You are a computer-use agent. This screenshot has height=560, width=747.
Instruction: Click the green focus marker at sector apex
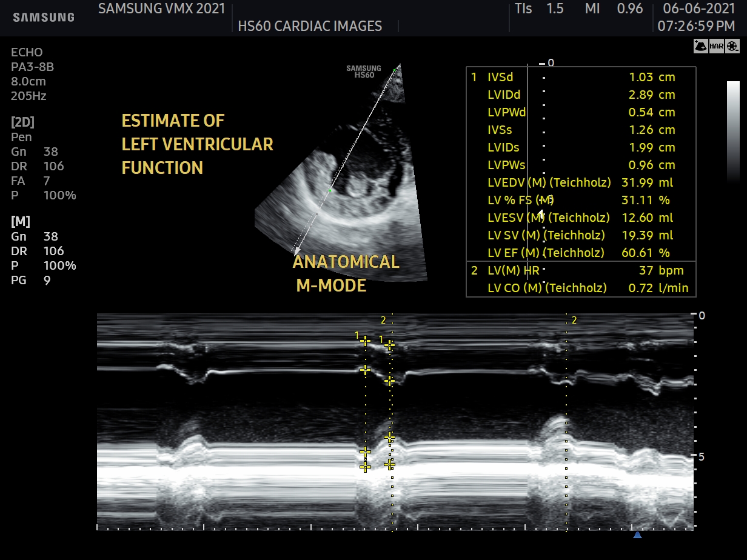click(394, 71)
